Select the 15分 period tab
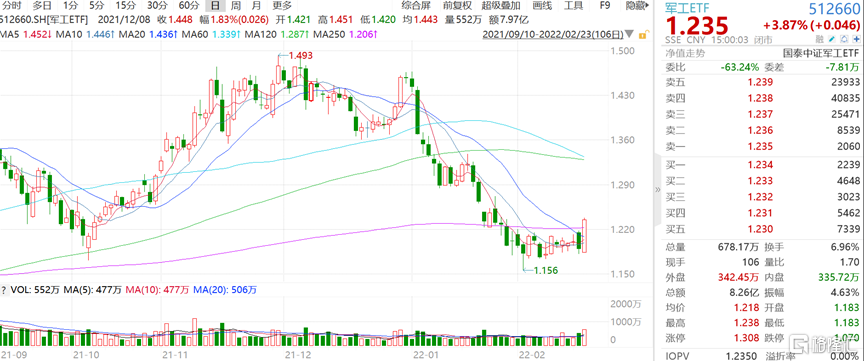The width and height of the screenshot is (864, 361). (126, 7)
